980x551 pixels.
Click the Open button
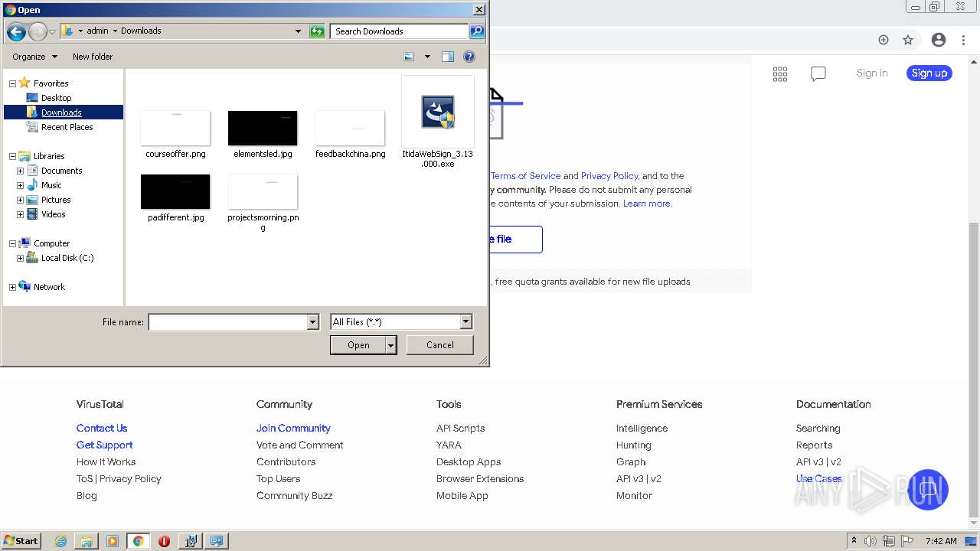coord(358,345)
